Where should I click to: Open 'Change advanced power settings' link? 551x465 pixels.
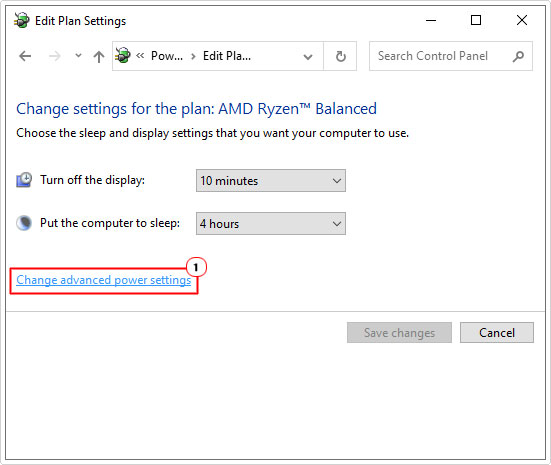pos(104,280)
